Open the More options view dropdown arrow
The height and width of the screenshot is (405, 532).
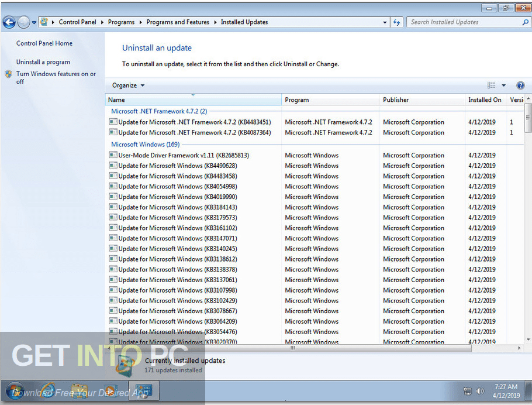504,85
